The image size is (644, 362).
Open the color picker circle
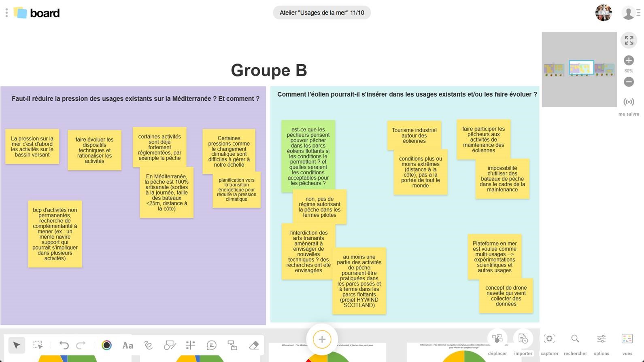pos(106,345)
